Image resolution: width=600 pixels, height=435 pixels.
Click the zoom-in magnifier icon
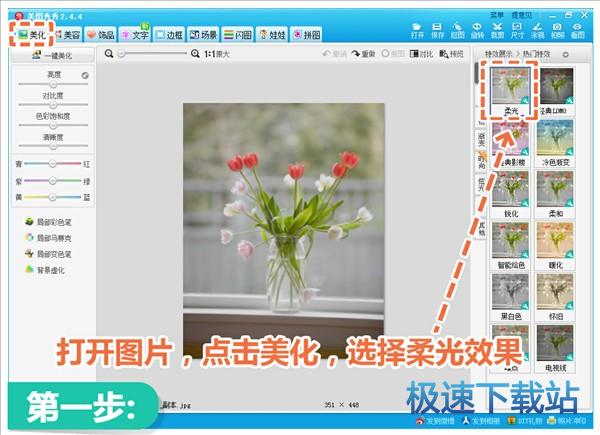[x=195, y=54]
